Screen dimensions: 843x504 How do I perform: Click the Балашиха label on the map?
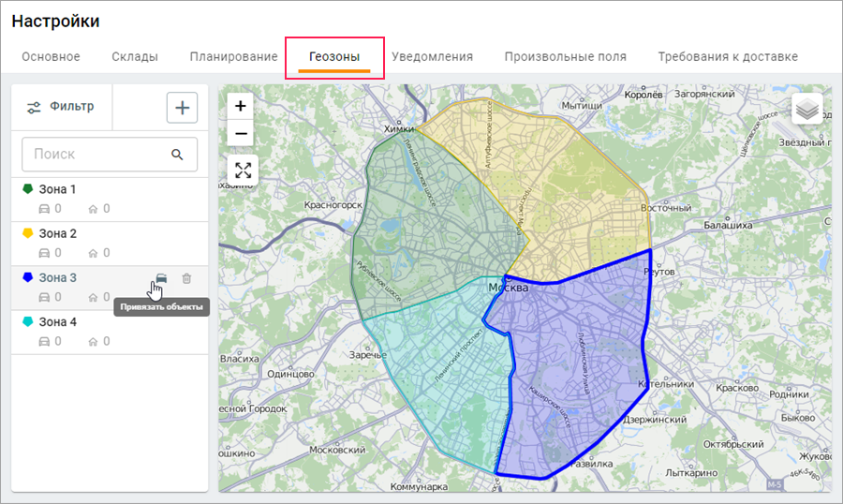tap(728, 225)
